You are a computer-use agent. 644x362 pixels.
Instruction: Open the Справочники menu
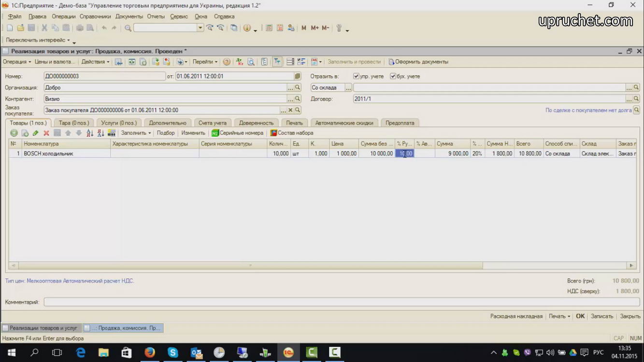click(95, 16)
